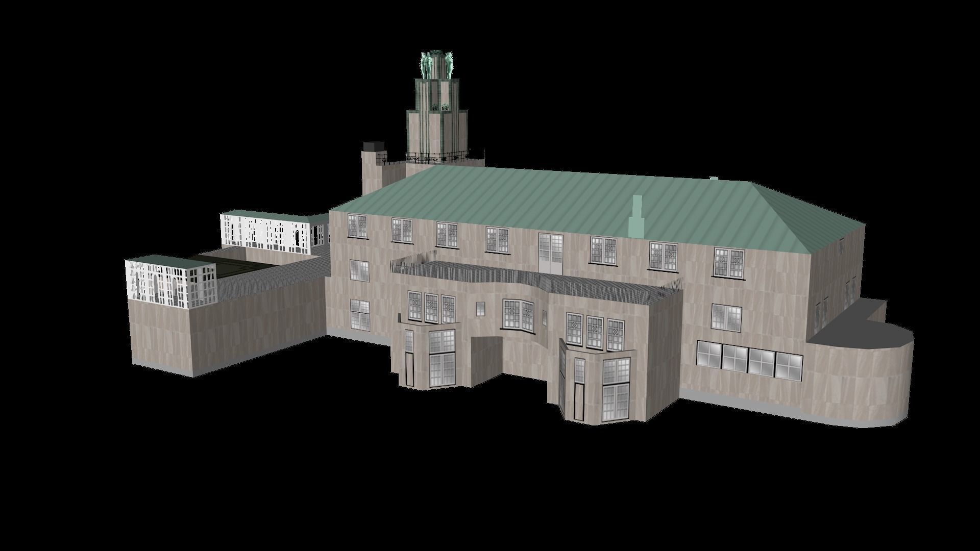Screen dimensions: 980x551
Task: Click the small green chimney on the roof
Action: pos(636,216)
